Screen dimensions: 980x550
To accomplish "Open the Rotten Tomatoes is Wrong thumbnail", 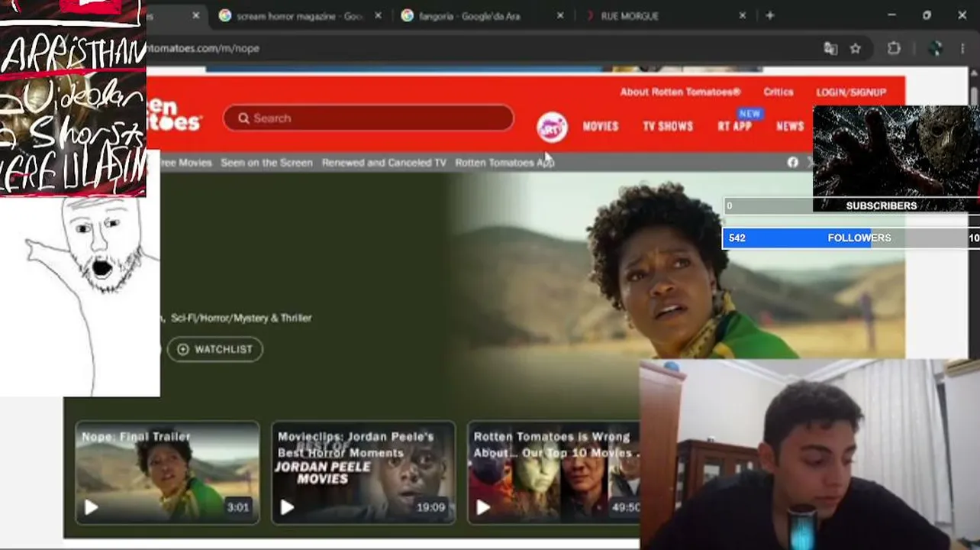I will click(x=553, y=473).
